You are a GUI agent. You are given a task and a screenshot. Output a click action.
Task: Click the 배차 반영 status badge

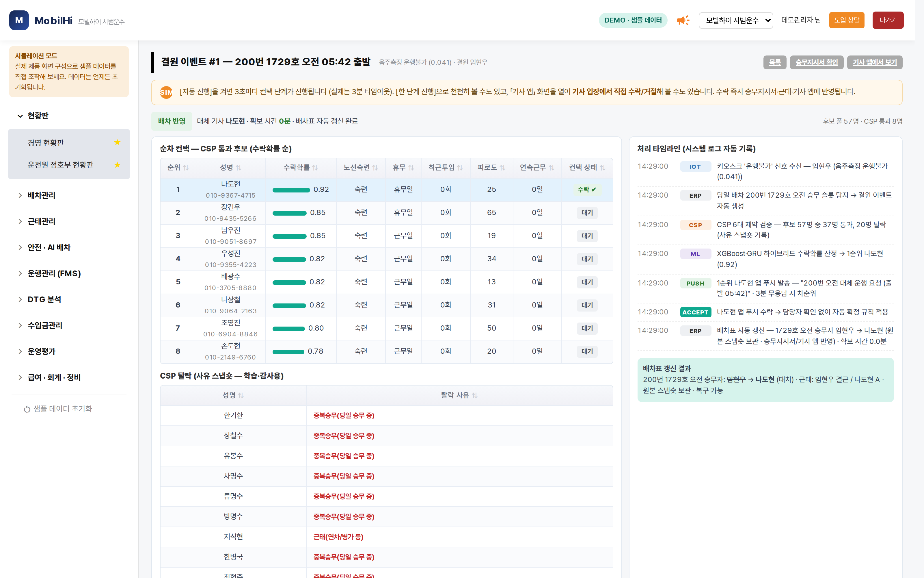click(172, 121)
